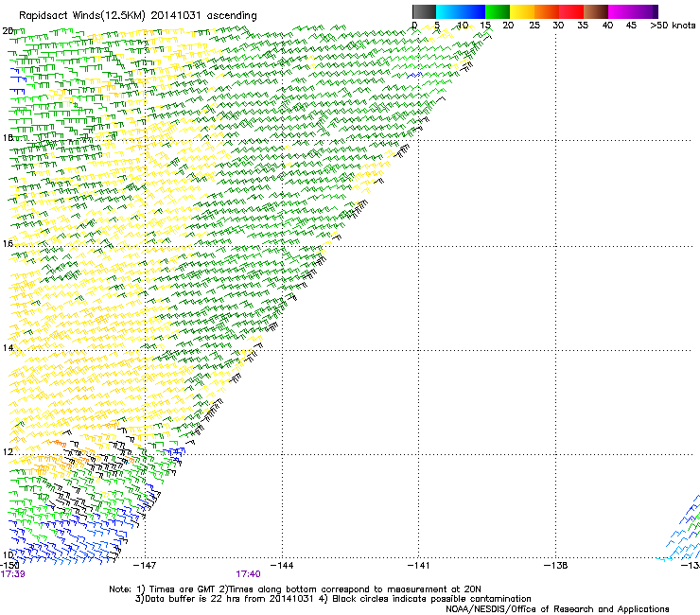Viewport: 700px width, 615px height.
Task: Click the '35' legend scale label
Action: point(583,26)
